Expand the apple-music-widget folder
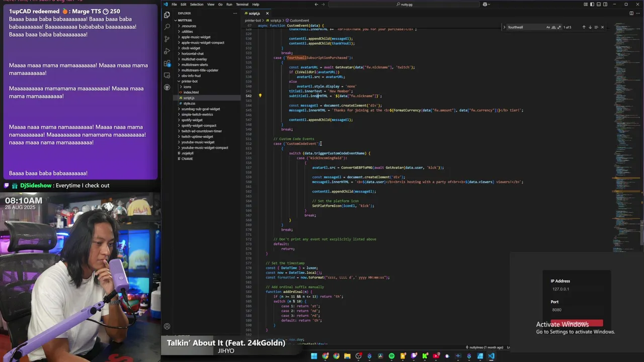Viewport: 644px width, 362px height. pyautogui.click(x=179, y=37)
